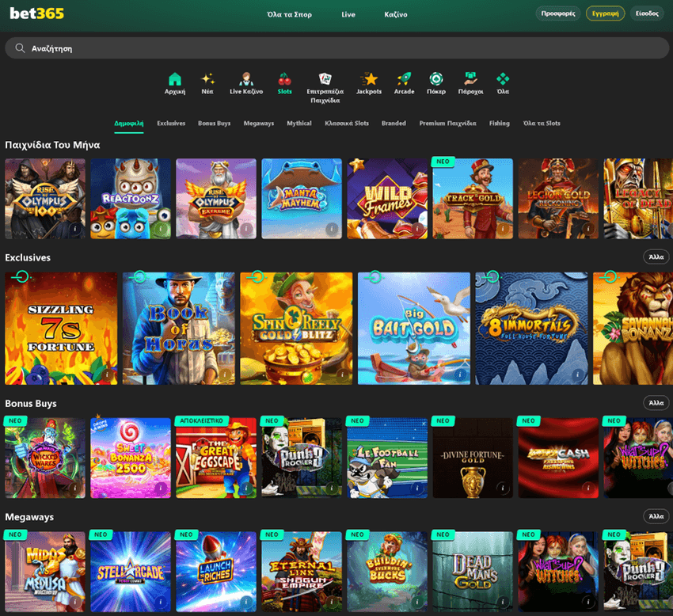Select the Slots cherries icon
Screen dimensions: 673x616
pos(284,79)
